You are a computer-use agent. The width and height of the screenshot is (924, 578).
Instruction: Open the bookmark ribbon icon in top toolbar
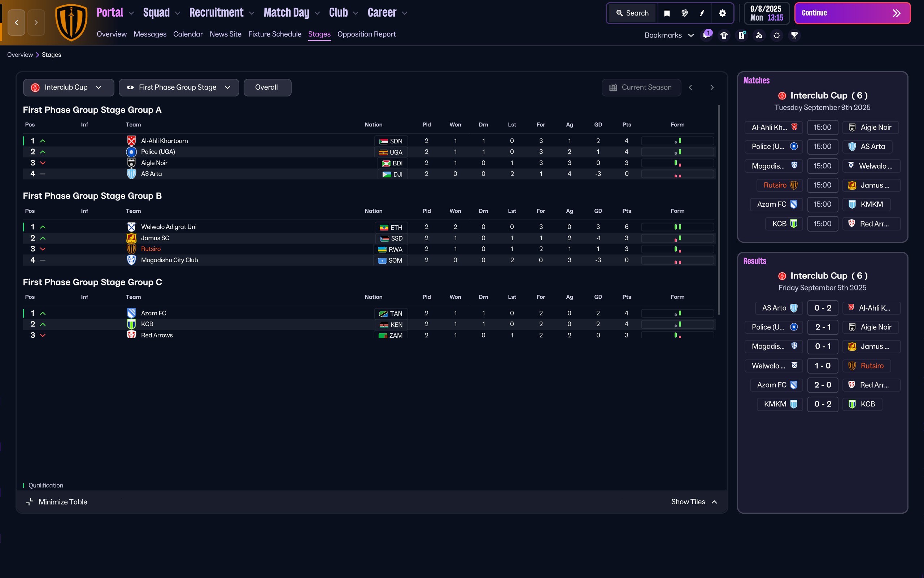667,13
